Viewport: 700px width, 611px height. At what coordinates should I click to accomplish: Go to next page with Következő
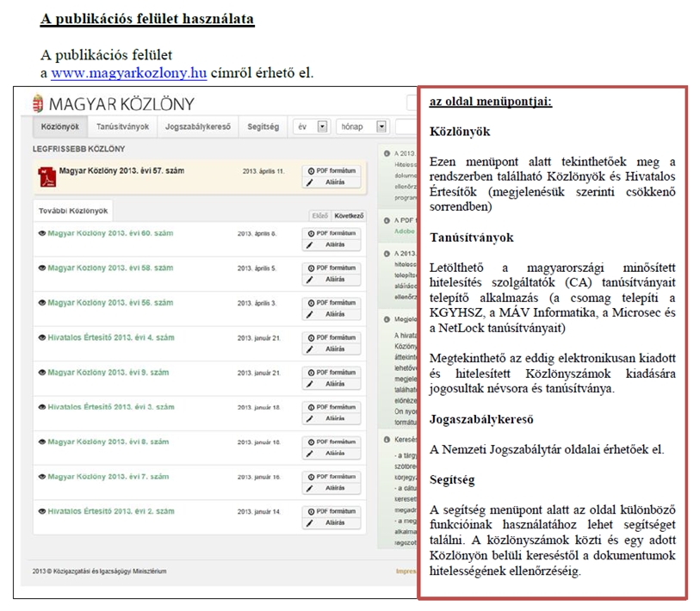click(349, 216)
